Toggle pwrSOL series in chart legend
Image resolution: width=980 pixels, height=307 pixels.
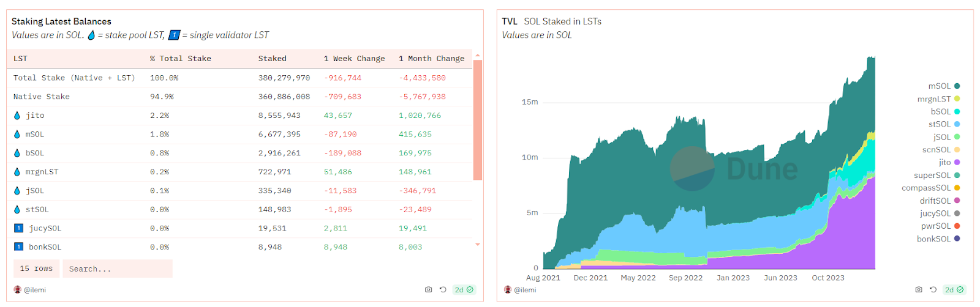[940, 226]
